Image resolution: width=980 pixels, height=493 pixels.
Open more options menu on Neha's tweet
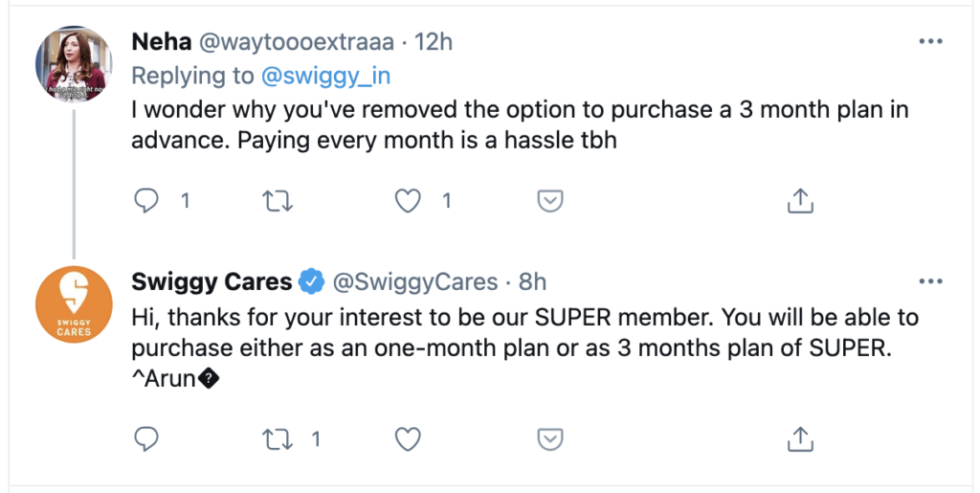930,42
